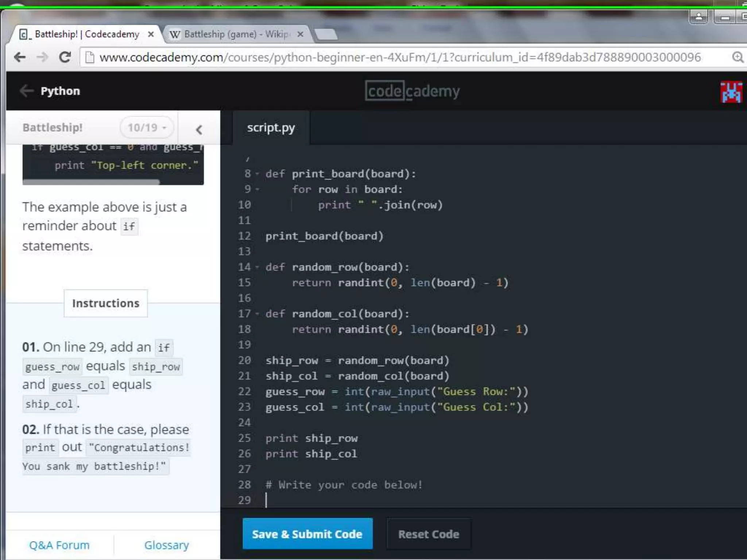Reload the page with refresh icon

pyautogui.click(x=65, y=57)
